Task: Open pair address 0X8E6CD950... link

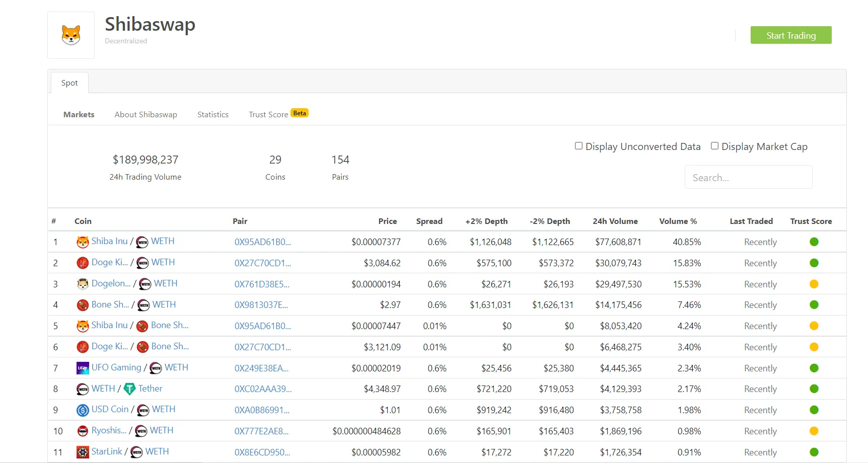Action: [262, 452]
